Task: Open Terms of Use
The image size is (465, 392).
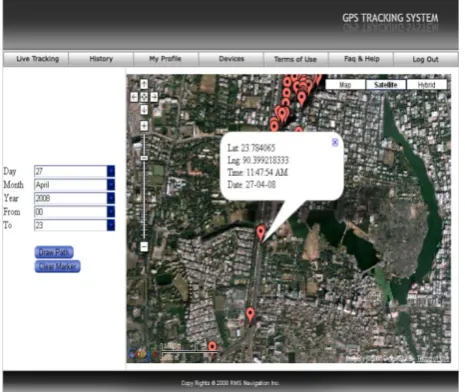Action: point(295,59)
